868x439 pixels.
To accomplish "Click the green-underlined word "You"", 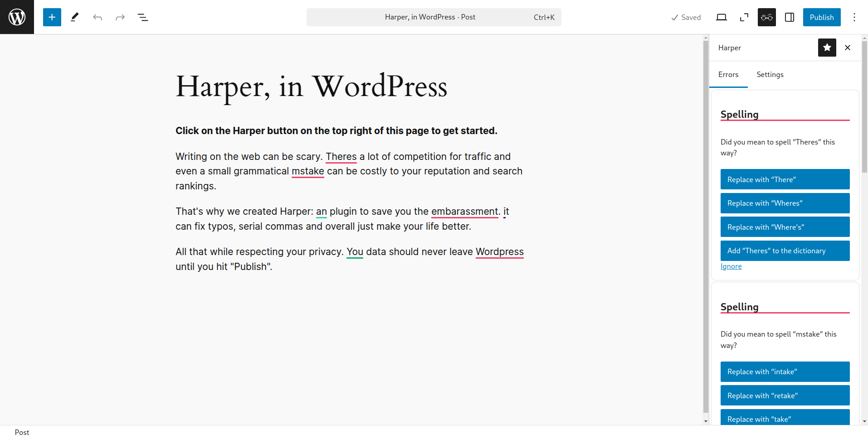I will tap(355, 252).
